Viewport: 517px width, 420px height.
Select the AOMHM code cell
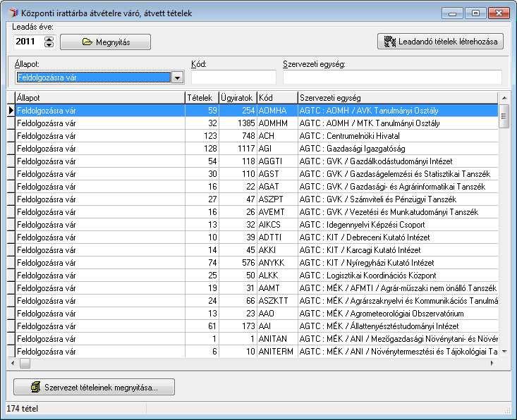pyautogui.click(x=277, y=123)
